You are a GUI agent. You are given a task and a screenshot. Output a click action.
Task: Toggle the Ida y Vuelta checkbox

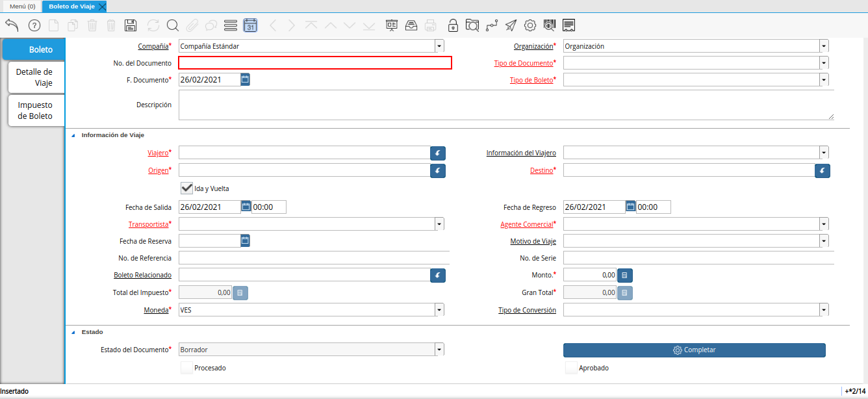click(x=187, y=188)
